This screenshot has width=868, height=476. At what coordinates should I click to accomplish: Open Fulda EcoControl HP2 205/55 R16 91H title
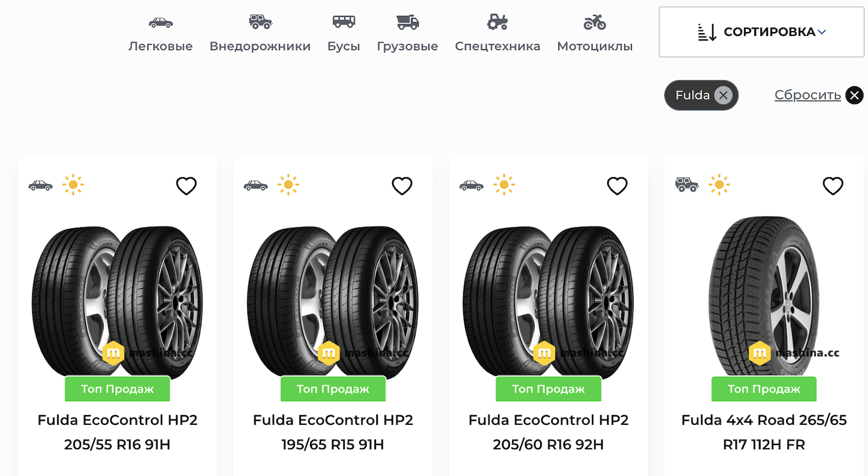click(117, 432)
